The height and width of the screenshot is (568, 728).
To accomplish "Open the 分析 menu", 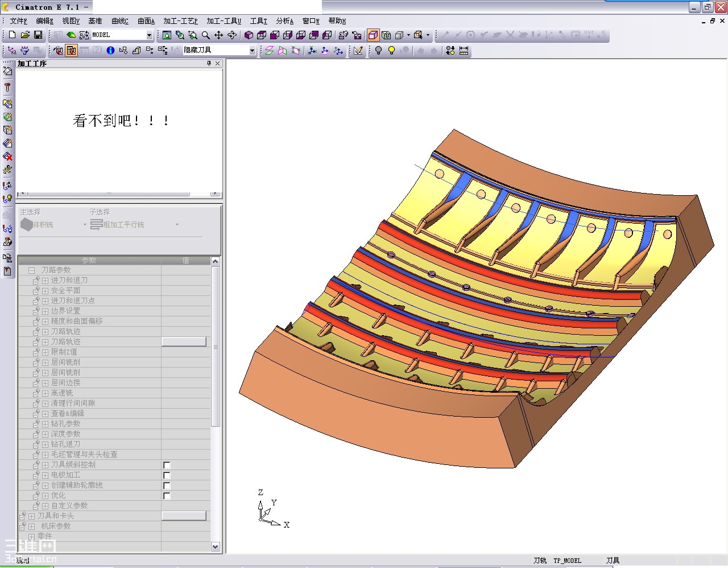I will 285,21.
